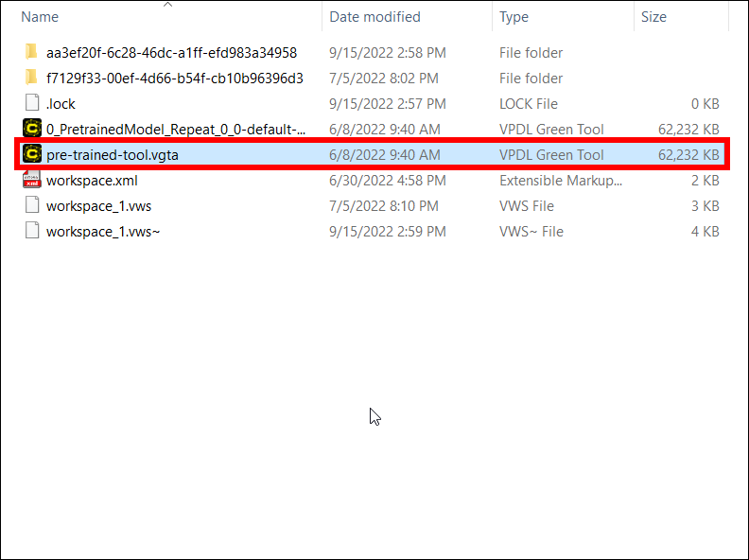Click the pre-trained-tool.vgta VPDL icon
The image size is (749, 560).
[x=31, y=155]
